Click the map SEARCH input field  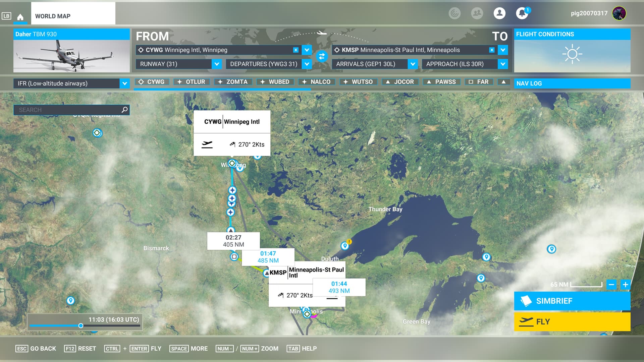click(x=67, y=110)
